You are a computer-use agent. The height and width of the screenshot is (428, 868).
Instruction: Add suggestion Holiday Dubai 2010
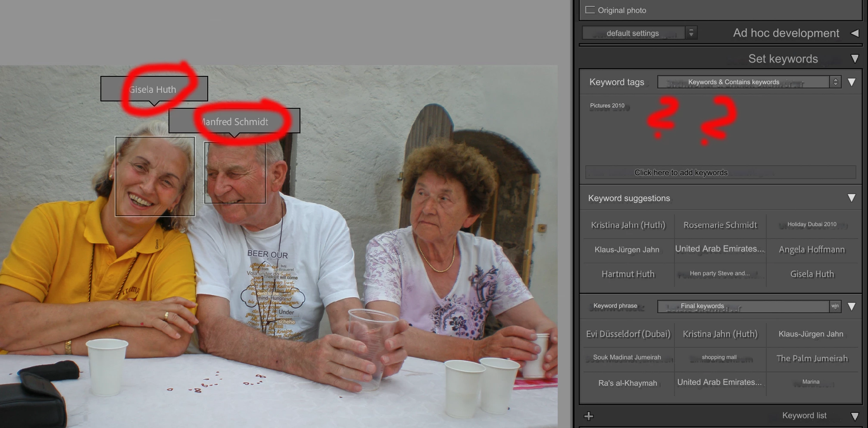click(x=812, y=224)
